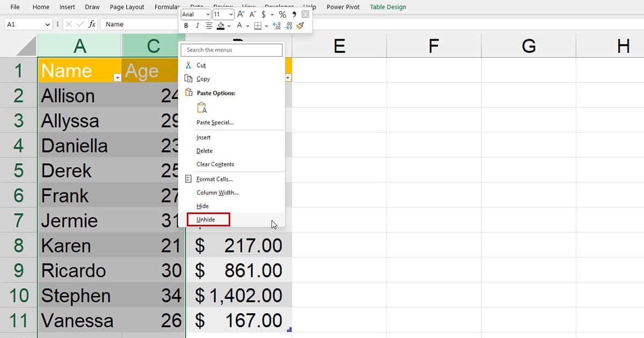Choose Unhide in the context menu
This screenshot has width=644, height=338.
coord(206,219)
